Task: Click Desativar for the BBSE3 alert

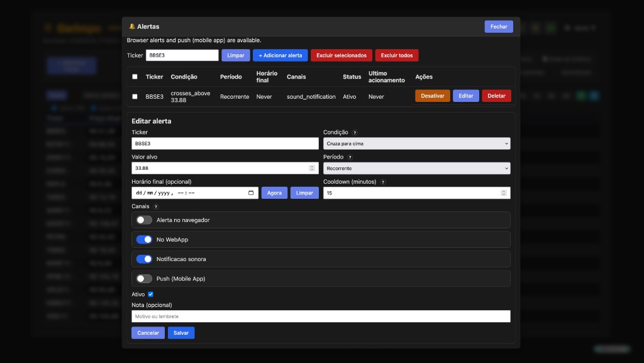Action: coord(433,96)
